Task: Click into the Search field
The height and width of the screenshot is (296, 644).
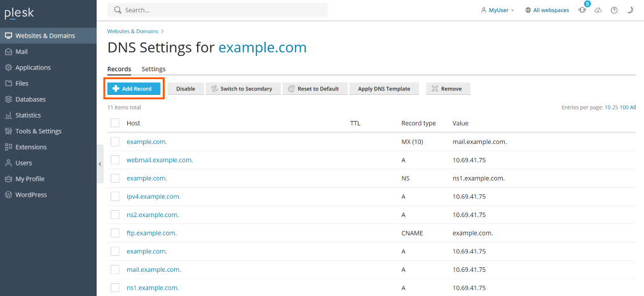Action: (x=223, y=10)
